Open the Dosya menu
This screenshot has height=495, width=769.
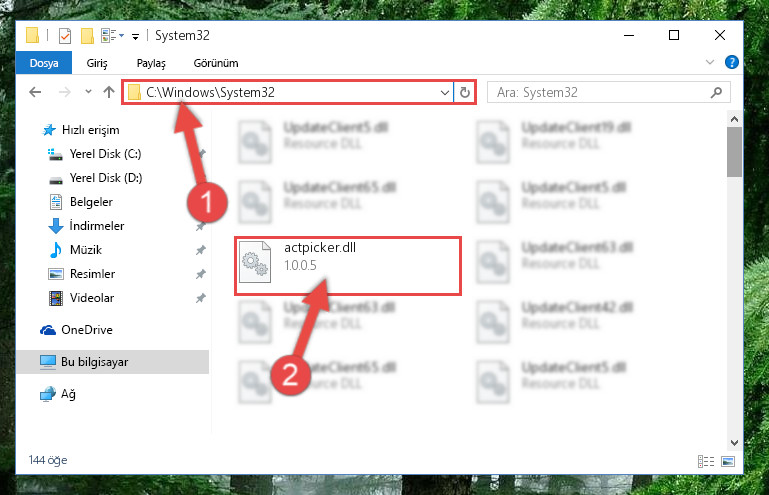coord(44,63)
